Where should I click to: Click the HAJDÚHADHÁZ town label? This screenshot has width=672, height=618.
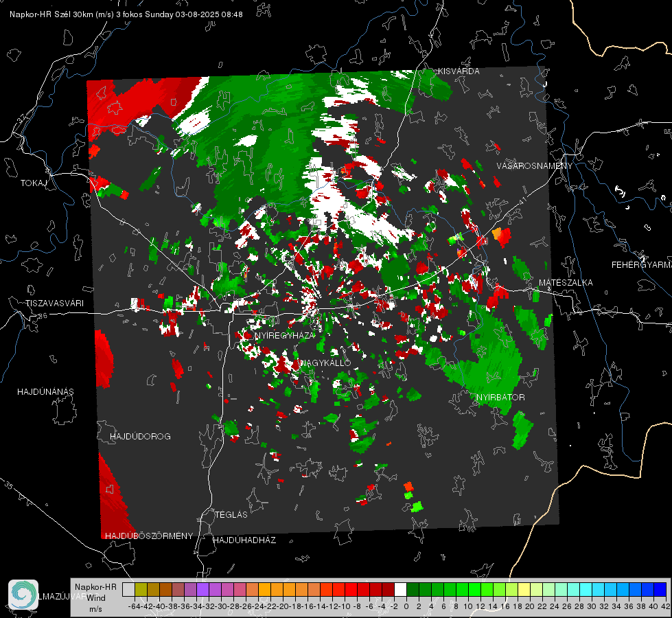click(244, 540)
